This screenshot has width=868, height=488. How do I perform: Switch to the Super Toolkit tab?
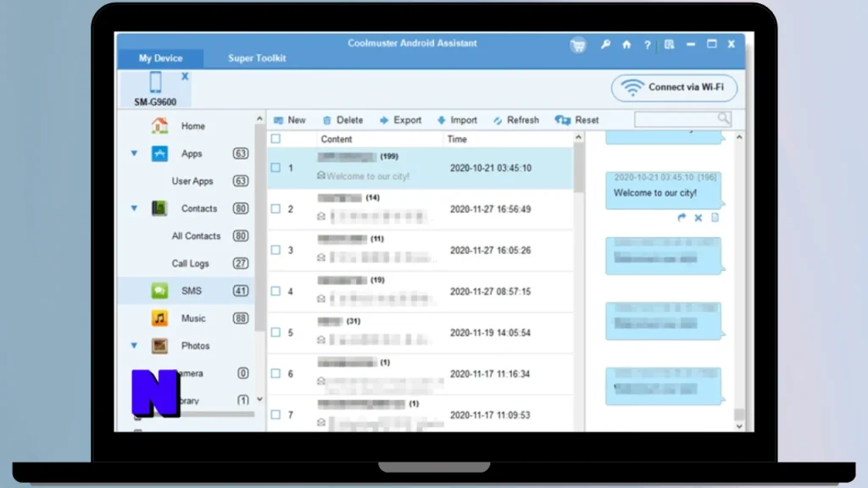coord(257,58)
